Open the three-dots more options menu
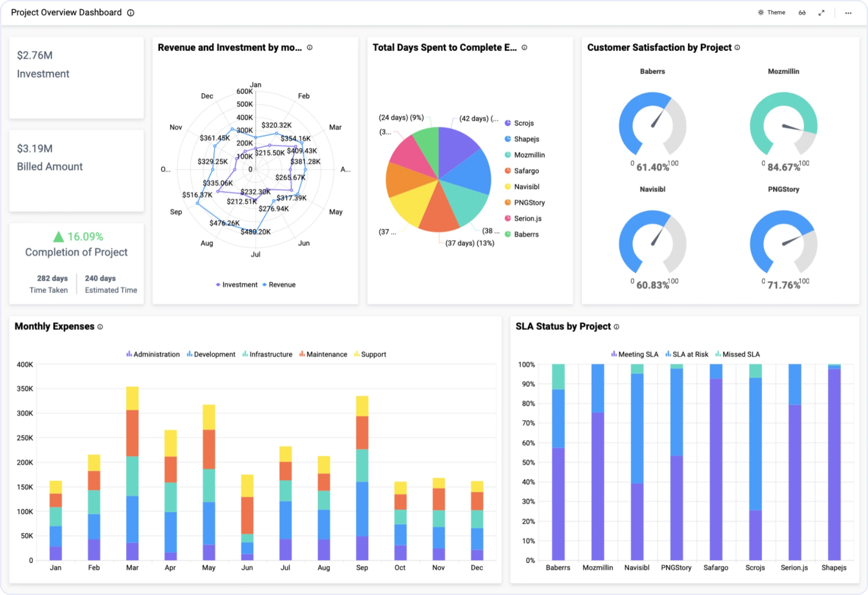Screen dimensions: 868x595 pyautogui.click(x=848, y=13)
